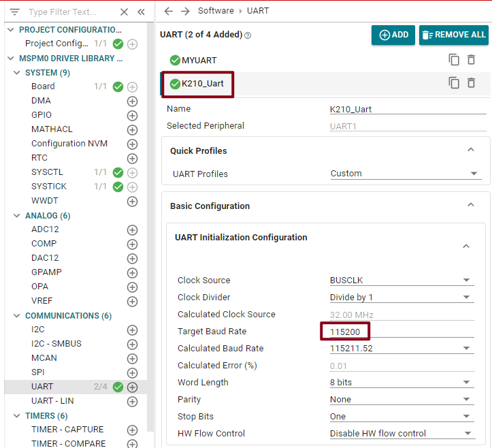The height and width of the screenshot is (448, 492).
Task: Open the Stop Bits dropdown
Action: 402,416
